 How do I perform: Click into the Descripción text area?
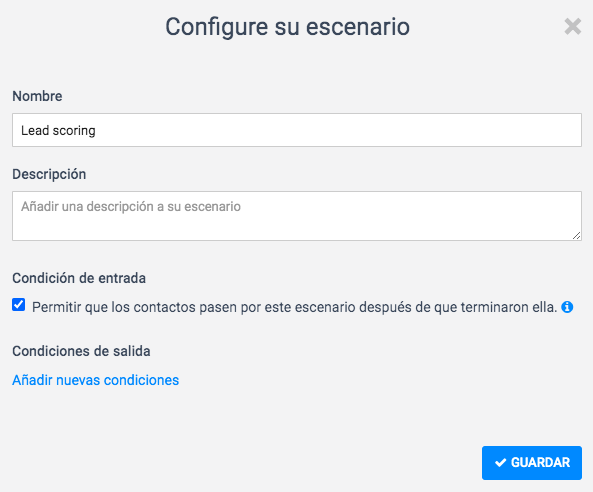click(x=297, y=216)
